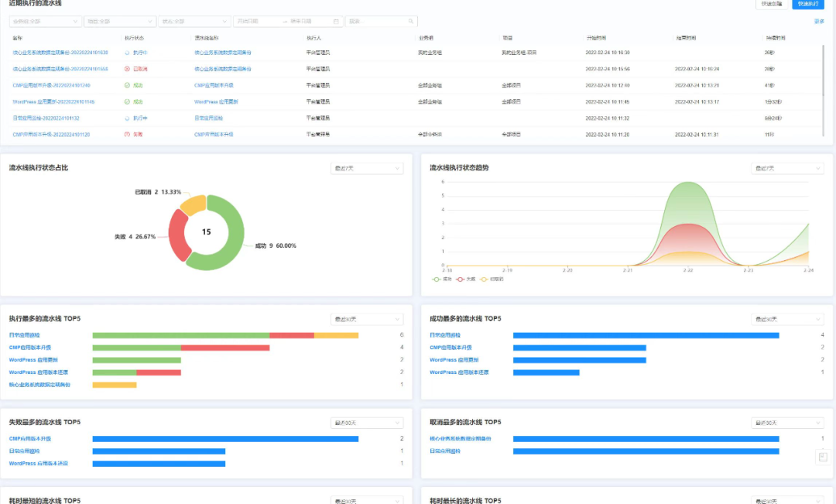Open pipeline link WordPress 应用更新 in the table
The width and height of the screenshot is (836, 504).
pos(216,101)
